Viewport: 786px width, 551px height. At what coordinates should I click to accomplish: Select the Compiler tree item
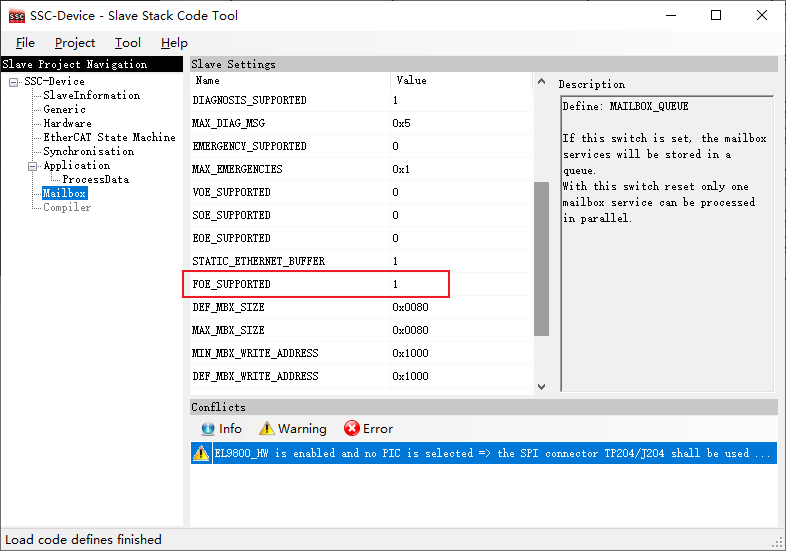[x=67, y=208]
